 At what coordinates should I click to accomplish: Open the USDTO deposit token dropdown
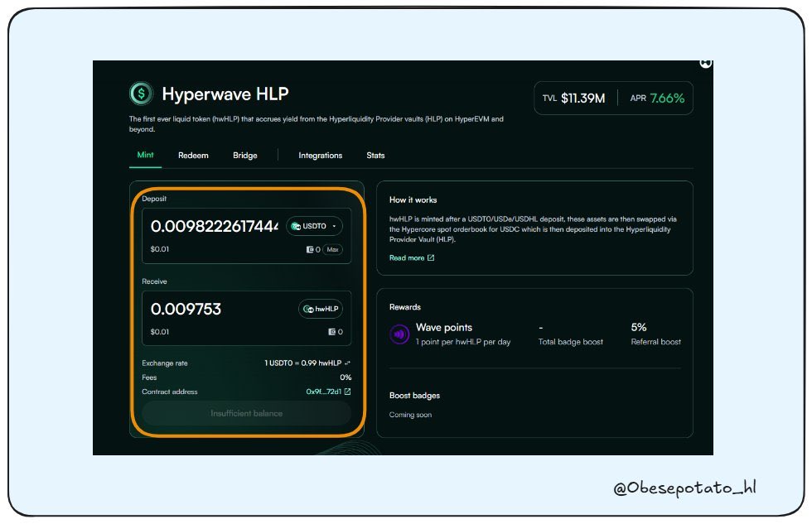pos(314,226)
